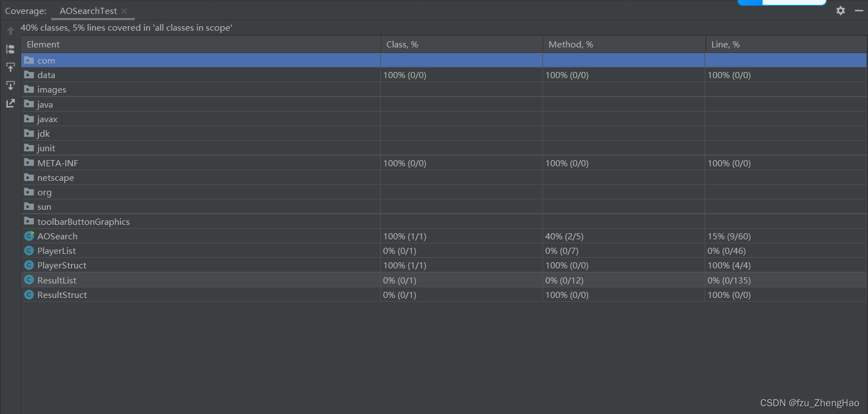This screenshot has height=414, width=868.
Task: Sort by the Method, % column header
Action: pos(624,45)
